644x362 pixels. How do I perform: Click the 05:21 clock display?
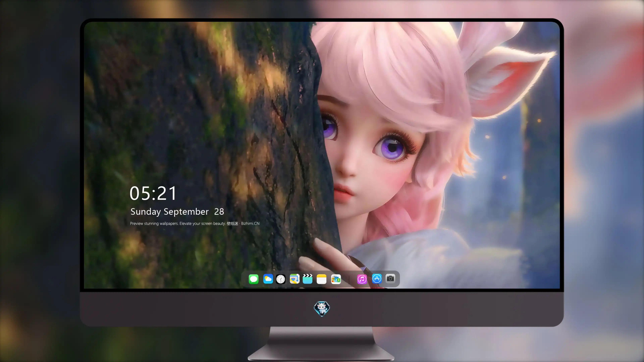point(153,193)
